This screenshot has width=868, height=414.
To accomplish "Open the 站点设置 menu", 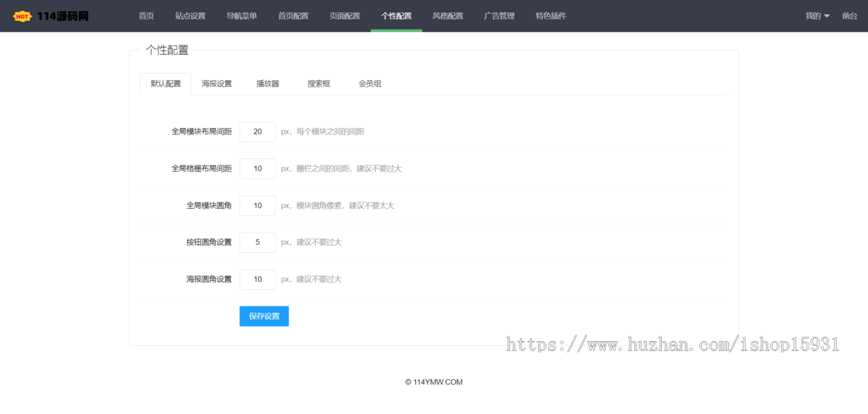I will click(x=190, y=16).
